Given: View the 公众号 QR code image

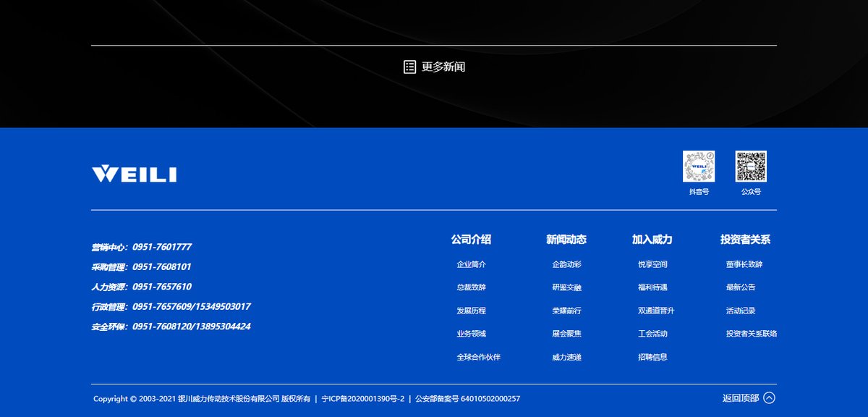Looking at the screenshot, I should tap(751, 167).
